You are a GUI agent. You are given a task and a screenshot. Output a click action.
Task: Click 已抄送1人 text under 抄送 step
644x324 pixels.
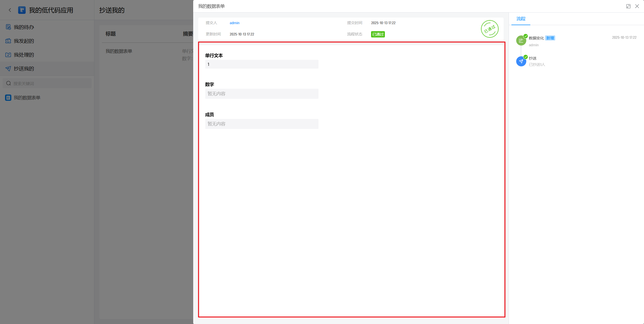click(x=537, y=65)
